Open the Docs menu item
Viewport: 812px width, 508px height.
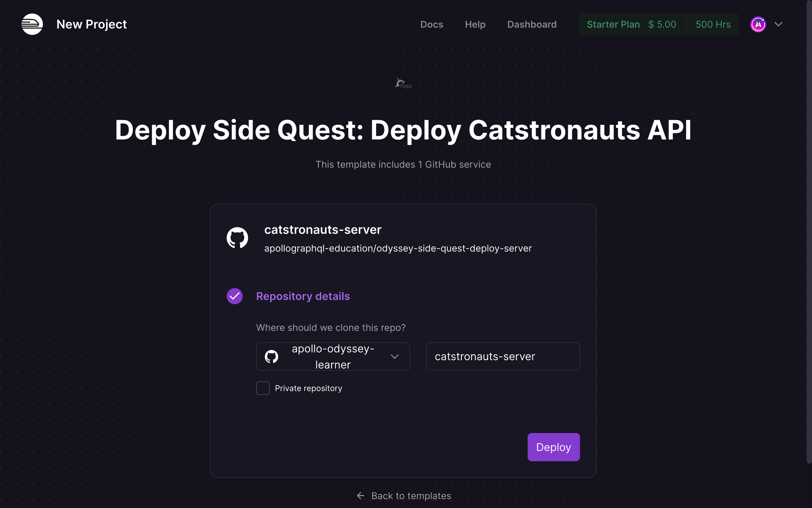(x=431, y=25)
